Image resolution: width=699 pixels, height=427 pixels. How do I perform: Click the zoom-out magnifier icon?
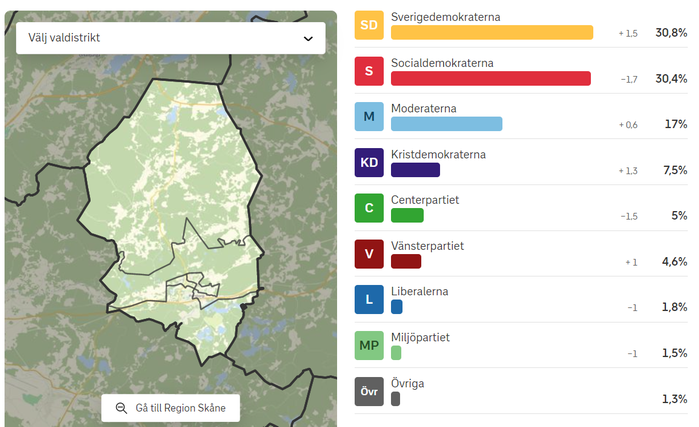pos(121,408)
